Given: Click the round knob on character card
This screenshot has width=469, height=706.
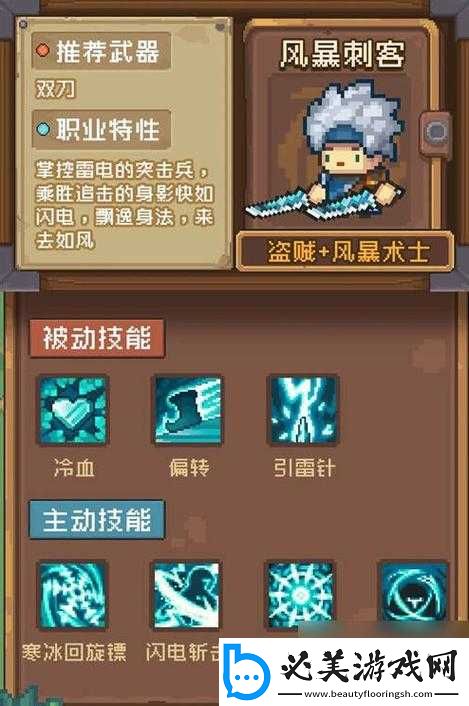Looking at the screenshot, I should point(435,132).
